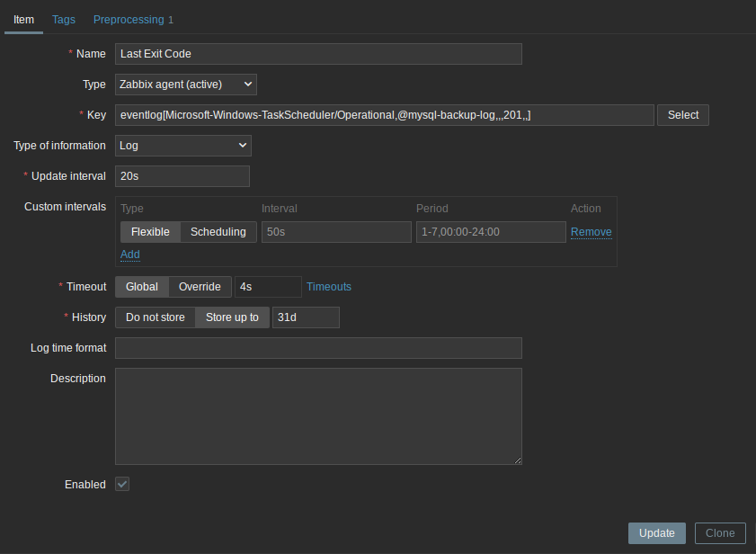Select Do not store for History

click(155, 317)
